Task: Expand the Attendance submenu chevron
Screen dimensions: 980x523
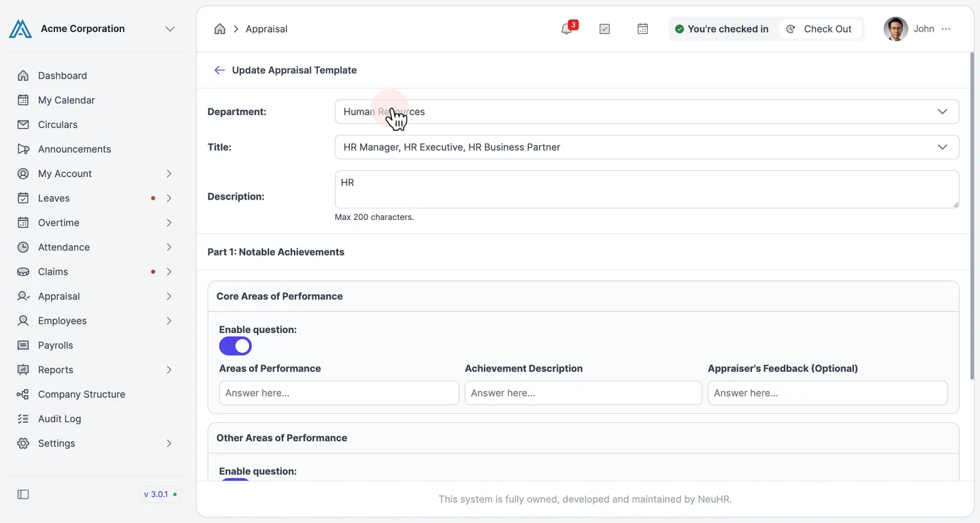Action: click(169, 247)
